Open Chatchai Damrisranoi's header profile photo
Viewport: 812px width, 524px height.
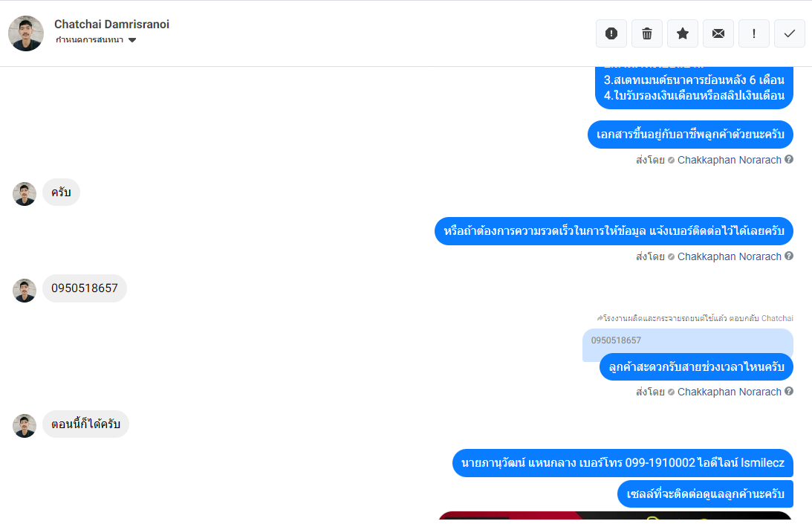click(x=26, y=33)
